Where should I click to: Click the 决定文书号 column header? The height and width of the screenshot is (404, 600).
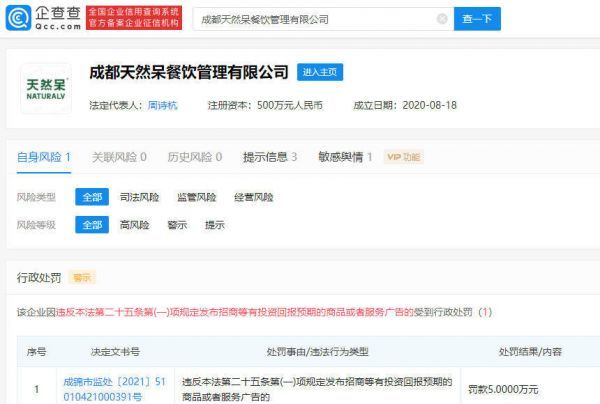(115, 352)
